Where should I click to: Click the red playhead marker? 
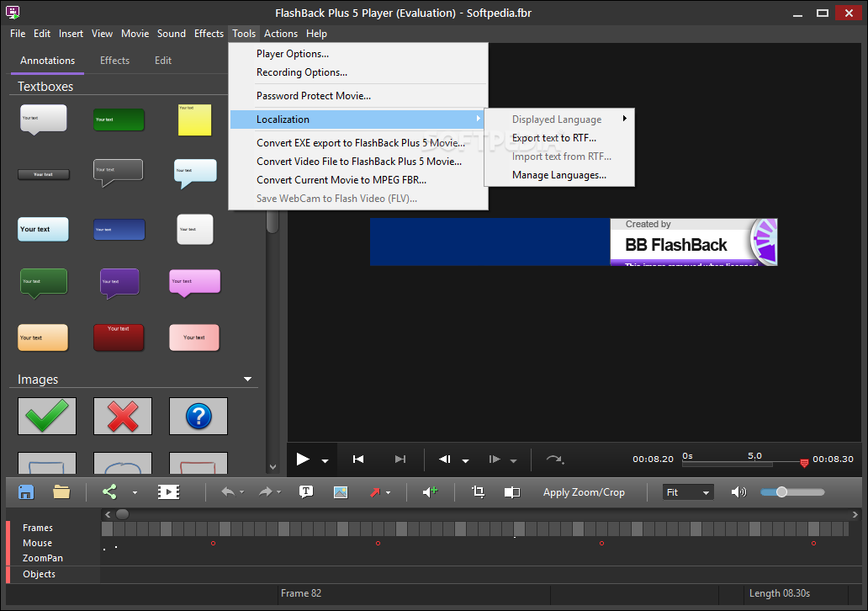pos(804,463)
